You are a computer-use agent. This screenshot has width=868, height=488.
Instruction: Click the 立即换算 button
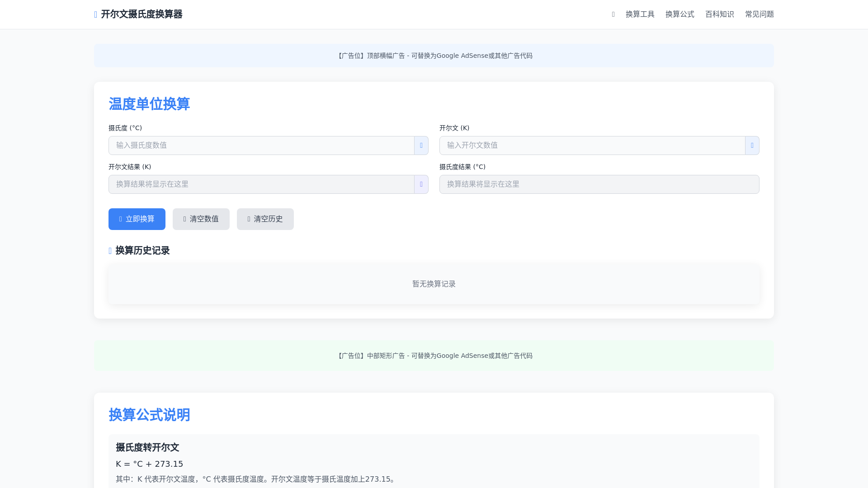[137, 219]
